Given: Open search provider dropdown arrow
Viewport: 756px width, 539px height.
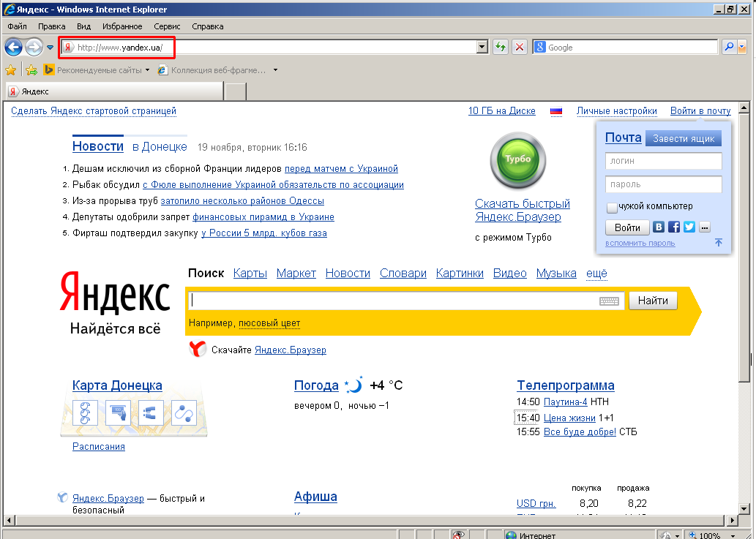Looking at the screenshot, I should pos(742,48).
